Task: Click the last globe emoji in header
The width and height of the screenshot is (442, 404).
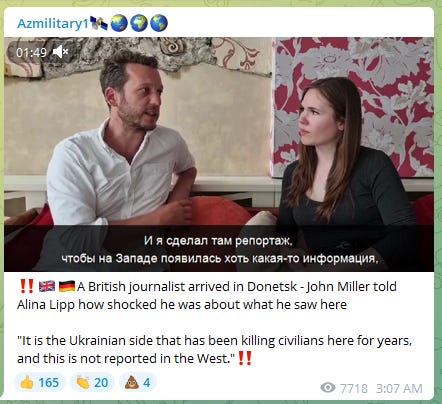Action: [x=159, y=23]
